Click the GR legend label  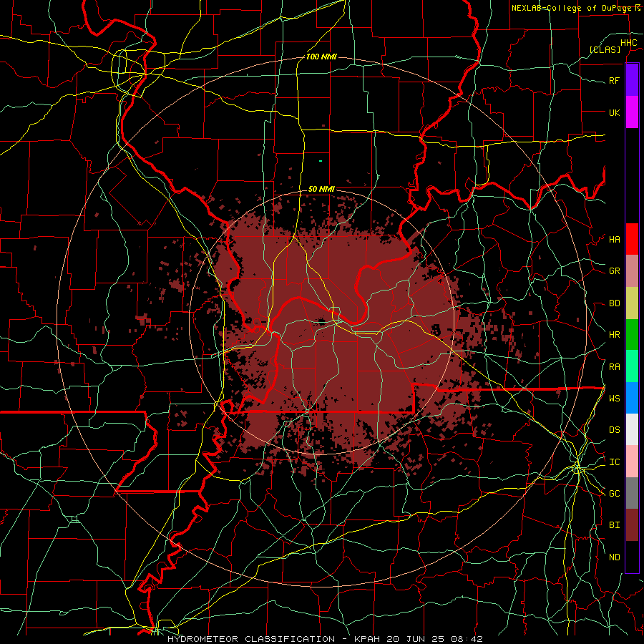615,271
